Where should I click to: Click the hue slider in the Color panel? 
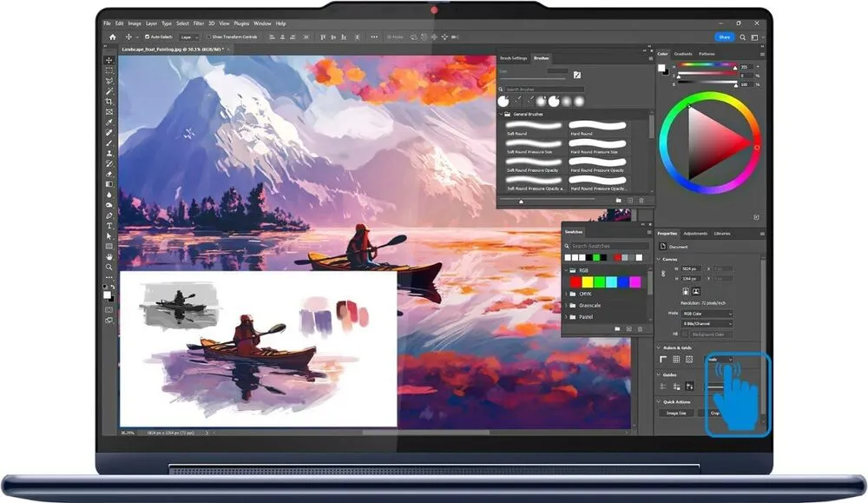pos(707,65)
